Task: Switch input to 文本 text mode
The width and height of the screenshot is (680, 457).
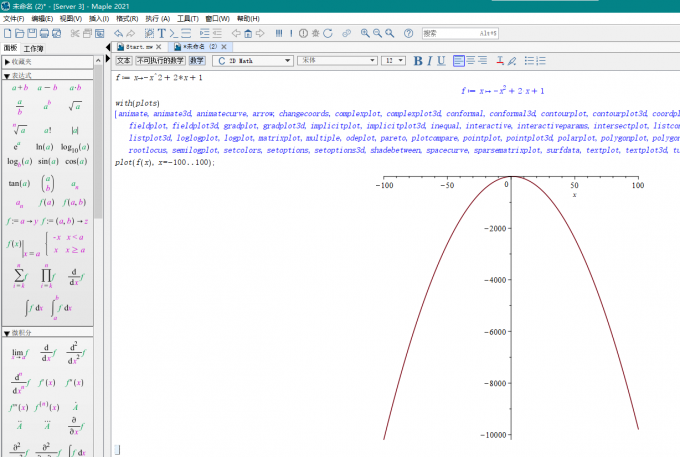Action: 124,61
